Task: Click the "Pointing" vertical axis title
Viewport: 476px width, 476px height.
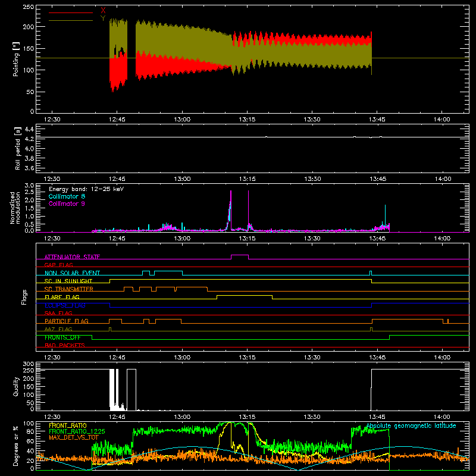Action: tap(16, 59)
